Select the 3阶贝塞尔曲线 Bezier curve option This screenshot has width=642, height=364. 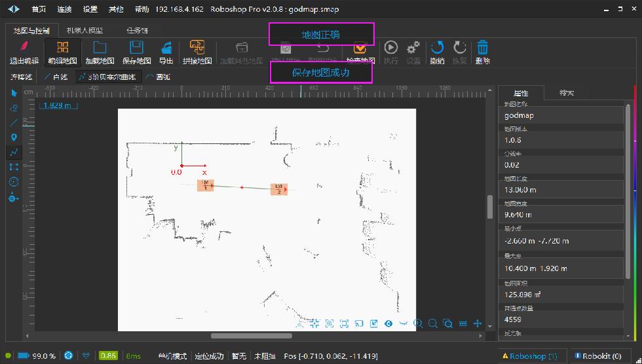tap(108, 77)
